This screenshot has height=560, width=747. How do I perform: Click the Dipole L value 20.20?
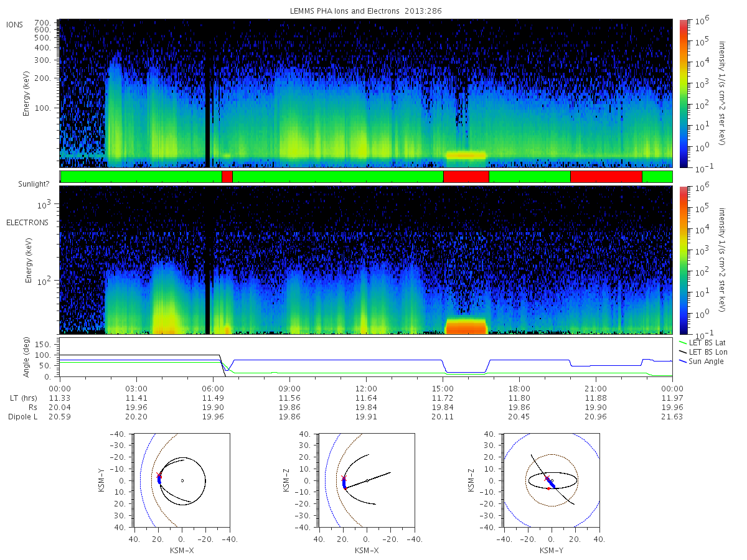136,416
